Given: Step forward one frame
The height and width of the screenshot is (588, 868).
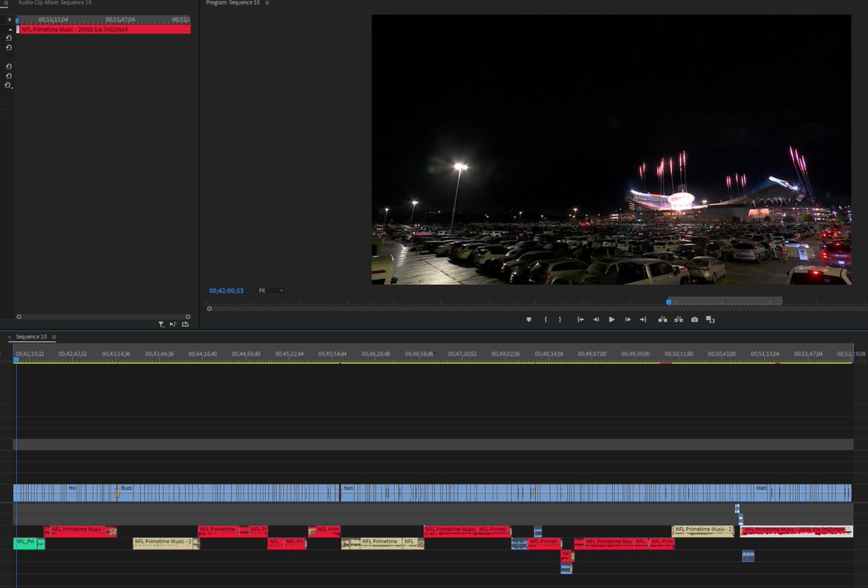Looking at the screenshot, I should coord(628,319).
